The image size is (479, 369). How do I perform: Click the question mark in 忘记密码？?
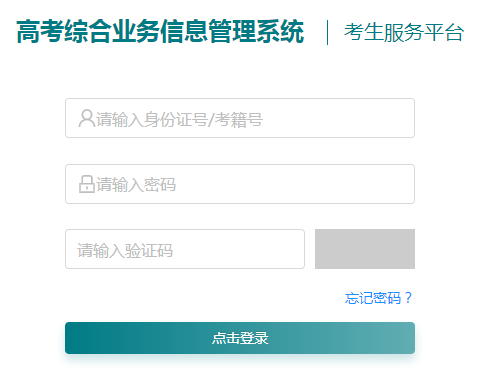pyautogui.click(x=408, y=297)
